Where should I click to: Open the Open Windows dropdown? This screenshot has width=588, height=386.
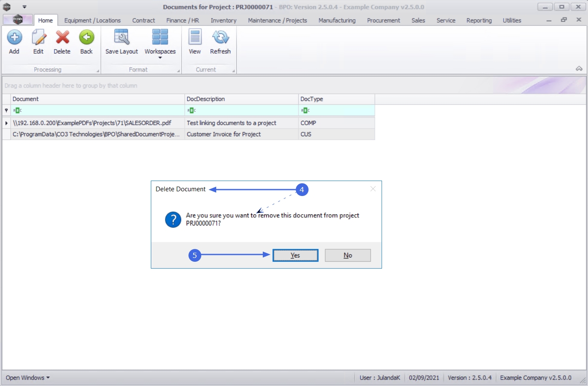pos(28,378)
